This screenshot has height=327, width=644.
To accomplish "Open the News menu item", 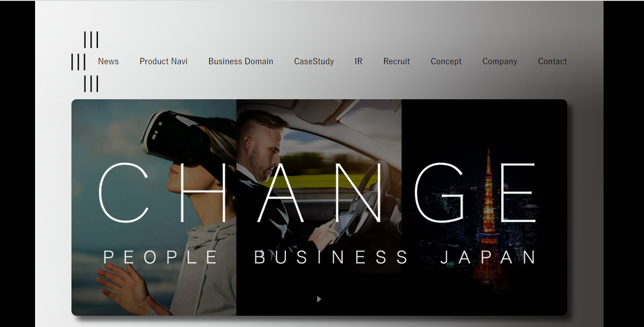I will coord(108,62).
